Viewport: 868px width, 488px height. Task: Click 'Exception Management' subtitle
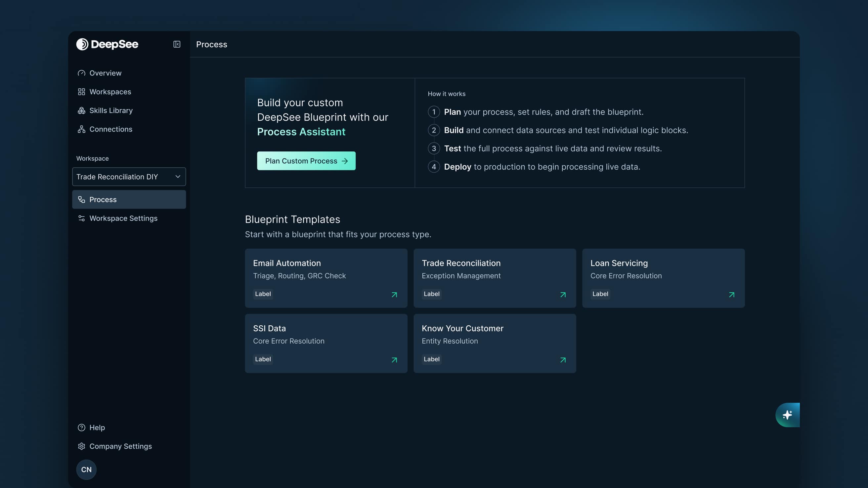tap(461, 276)
